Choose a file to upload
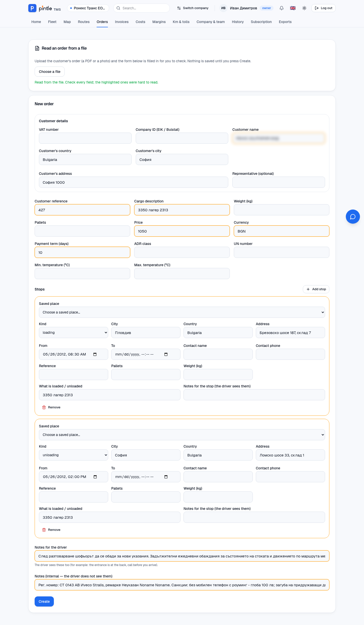364x625 pixels. 50,72
